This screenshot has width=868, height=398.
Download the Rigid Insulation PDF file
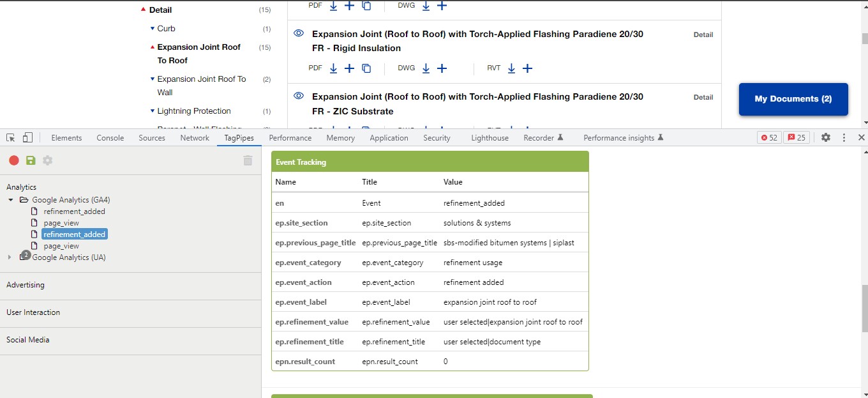tap(333, 68)
